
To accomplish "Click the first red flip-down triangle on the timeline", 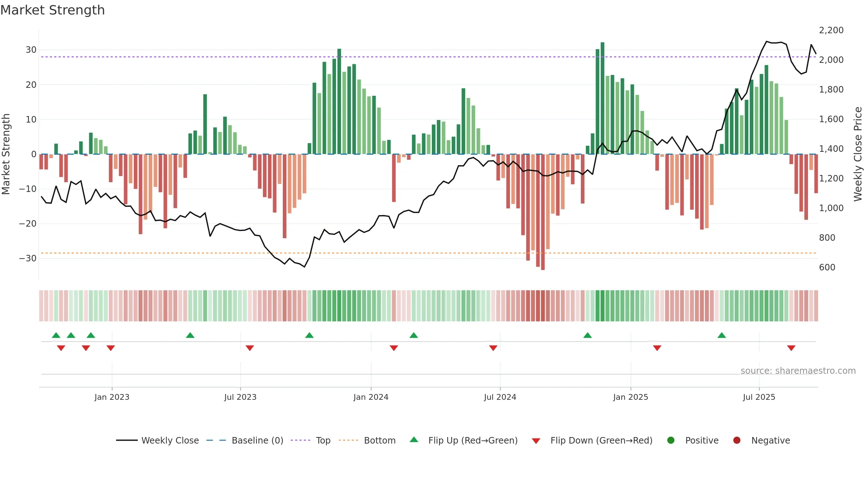I will point(61,348).
